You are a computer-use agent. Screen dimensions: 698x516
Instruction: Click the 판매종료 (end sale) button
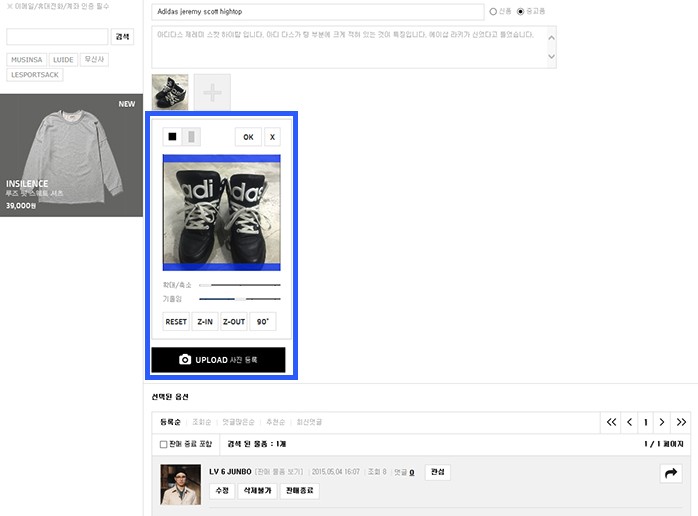click(x=300, y=491)
